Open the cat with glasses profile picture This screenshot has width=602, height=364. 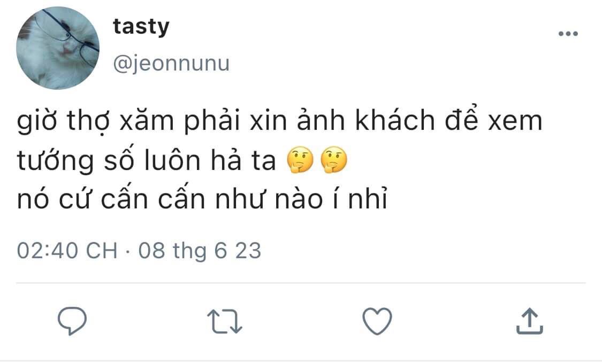pyautogui.click(x=58, y=48)
